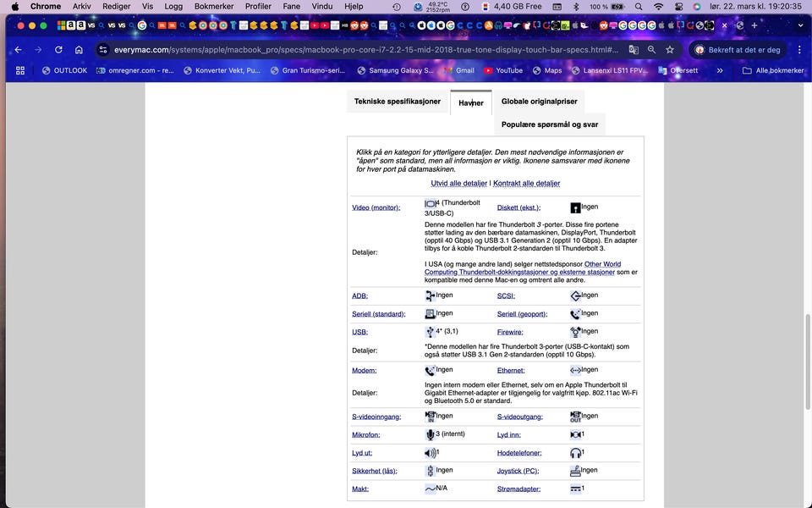Open the Maps bookmark
812x508 pixels.
[x=547, y=70]
